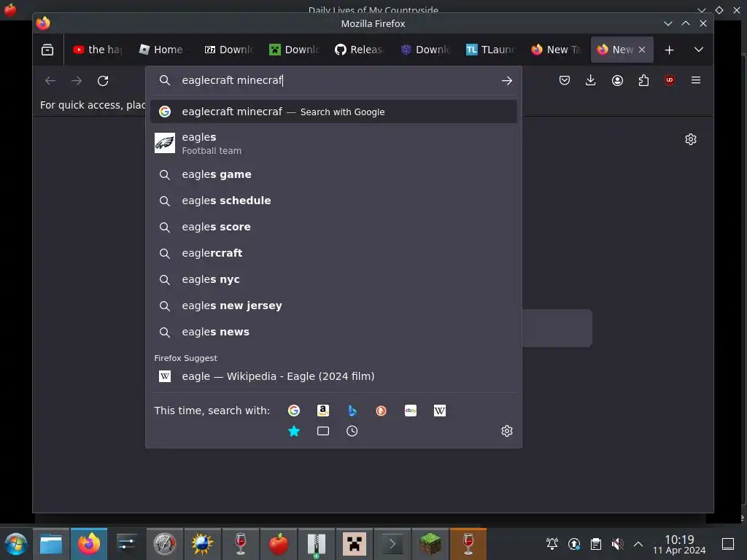Click the Go arrow in address bar
The height and width of the screenshot is (560, 747).
pyautogui.click(x=506, y=80)
